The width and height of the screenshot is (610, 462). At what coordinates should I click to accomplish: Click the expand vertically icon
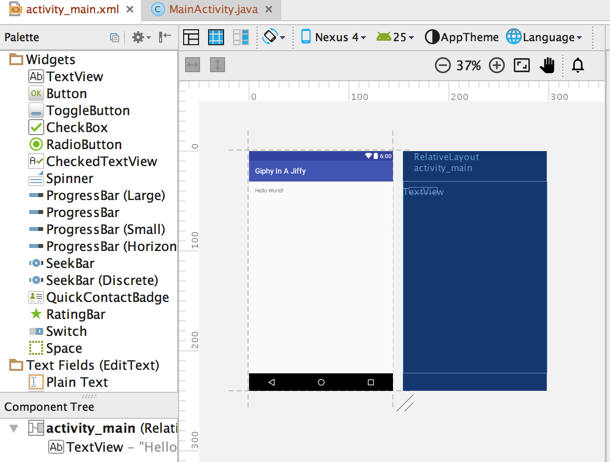click(x=217, y=65)
